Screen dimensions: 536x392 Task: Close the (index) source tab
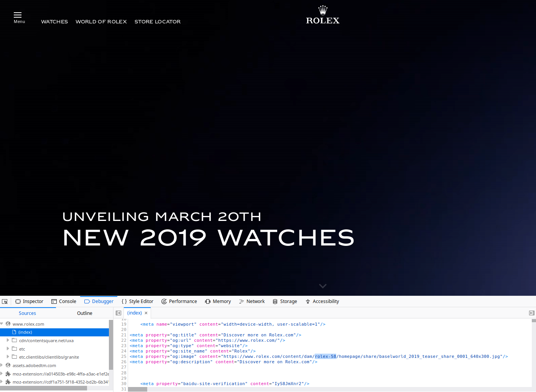[x=146, y=313]
